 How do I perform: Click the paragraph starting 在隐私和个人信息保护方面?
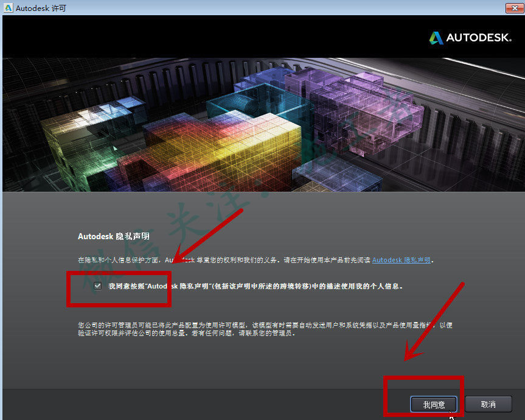click(256, 260)
